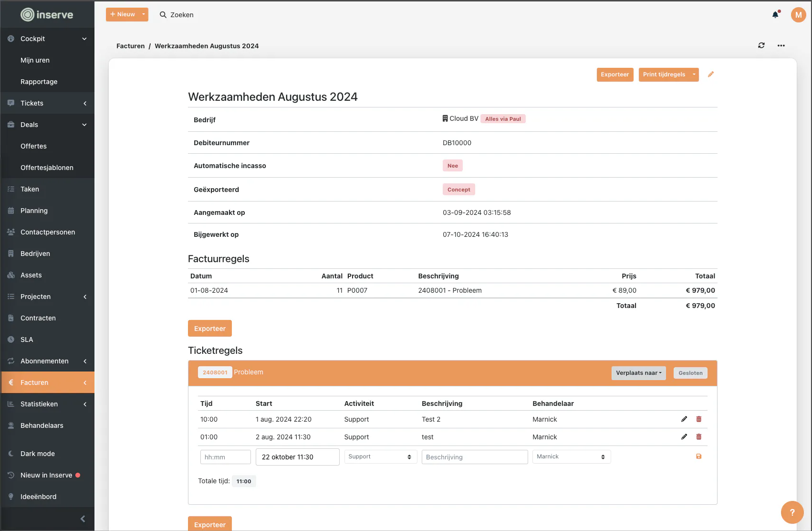Open the three-dot more options menu
812x531 pixels.
click(781, 45)
